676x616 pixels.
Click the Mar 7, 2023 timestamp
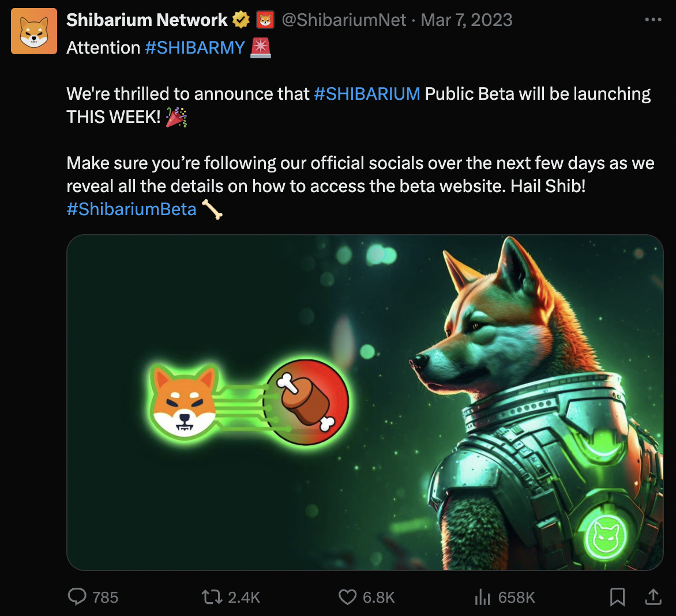[467, 20]
